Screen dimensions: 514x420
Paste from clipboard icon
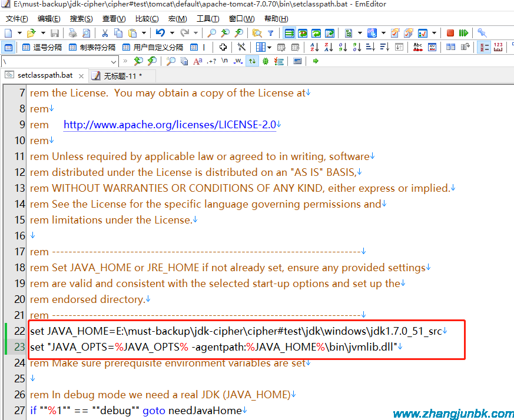(132, 33)
